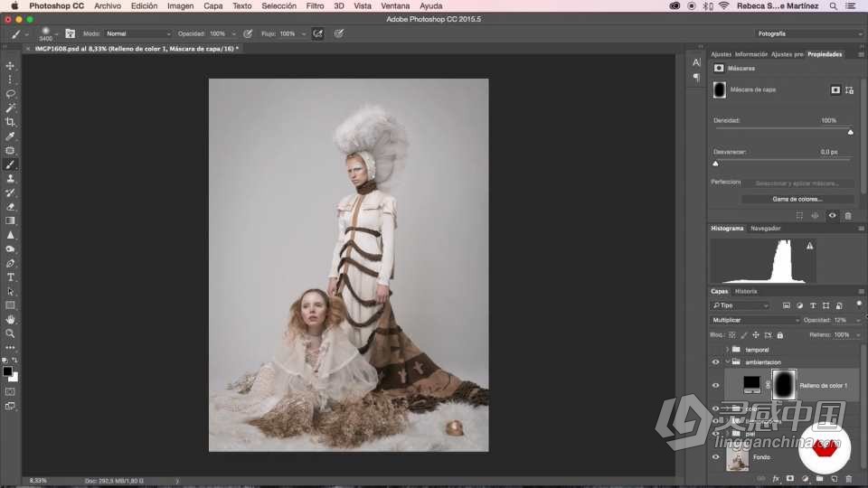Adjust the Densidad slider handle
Image resolution: width=868 pixels, height=488 pixels.
(850, 132)
